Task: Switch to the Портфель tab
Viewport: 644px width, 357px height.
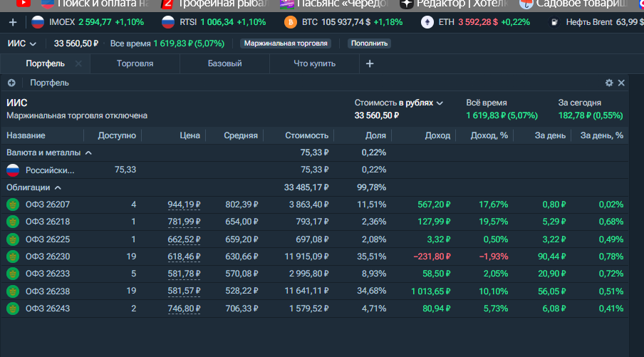Action: (x=45, y=63)
